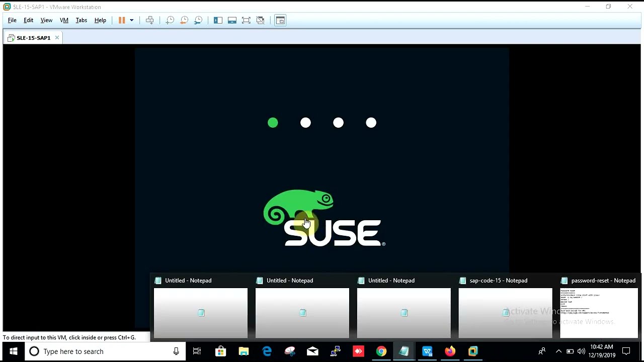Open the red taskbar application icon

click(358, 351)
